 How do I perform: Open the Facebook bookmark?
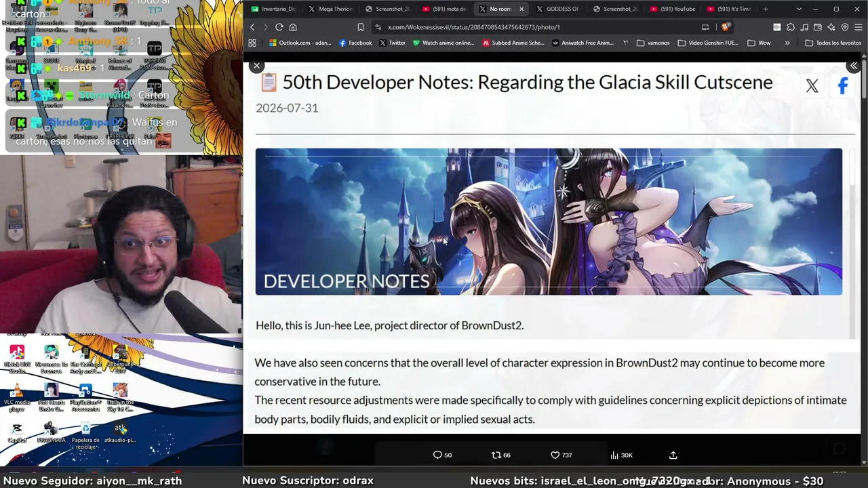pos(355,43)
